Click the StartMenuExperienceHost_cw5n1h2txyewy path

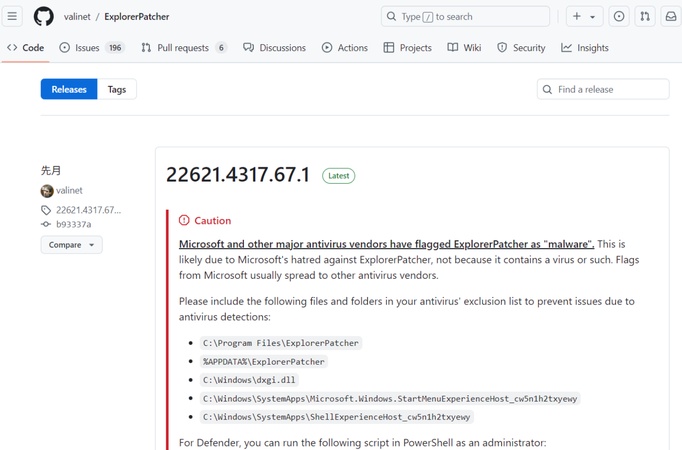[x=390, y=399]
